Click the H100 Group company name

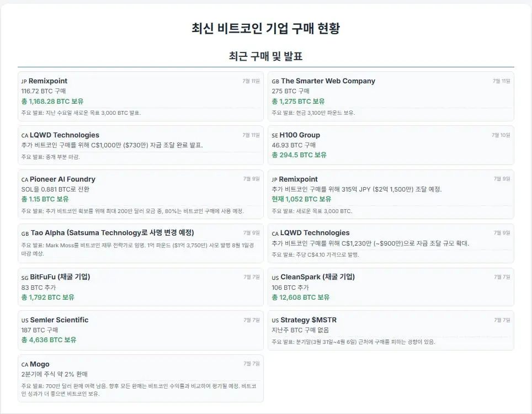300,135
